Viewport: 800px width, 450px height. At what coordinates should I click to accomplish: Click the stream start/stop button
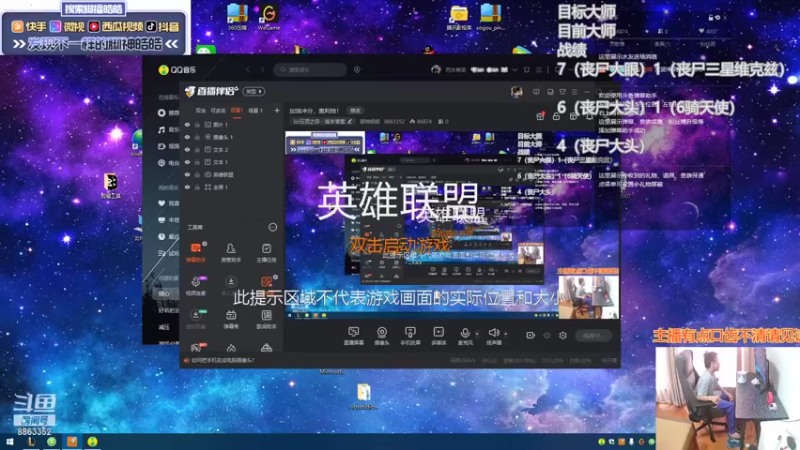coord(593,335)
